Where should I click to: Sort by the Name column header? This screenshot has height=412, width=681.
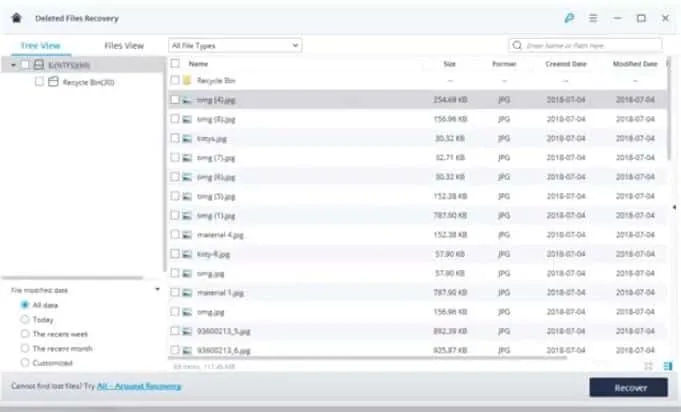click(198, 64)
